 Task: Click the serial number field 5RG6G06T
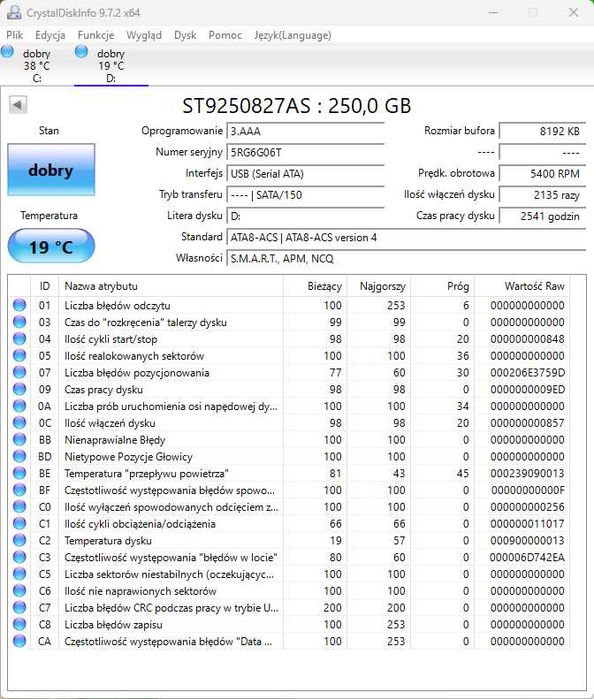pyautogui.click(x=305, y=152)
